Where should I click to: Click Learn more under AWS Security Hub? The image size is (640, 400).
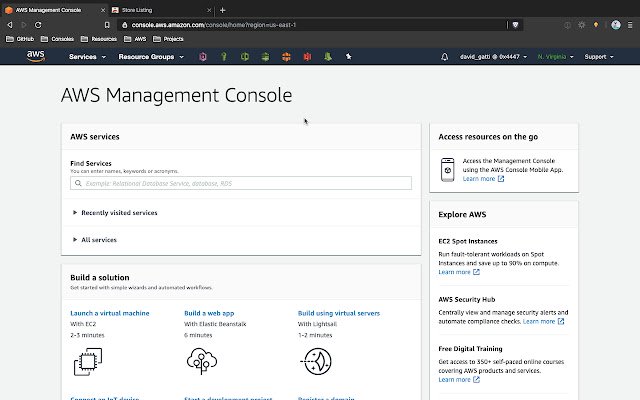tap(543, 321)
